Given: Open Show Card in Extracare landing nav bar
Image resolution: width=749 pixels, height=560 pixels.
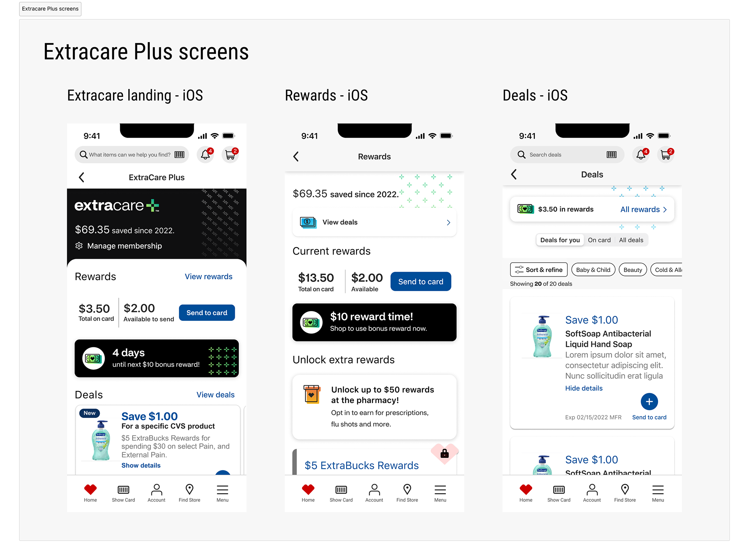Looking at the screenshot, I should (123, 493).
